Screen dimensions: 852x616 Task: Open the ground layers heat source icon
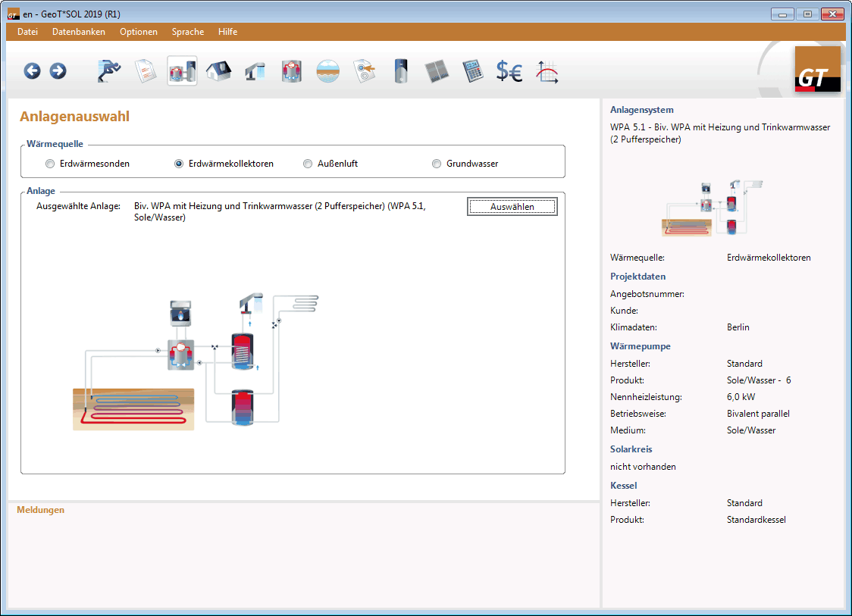[328, 71]
